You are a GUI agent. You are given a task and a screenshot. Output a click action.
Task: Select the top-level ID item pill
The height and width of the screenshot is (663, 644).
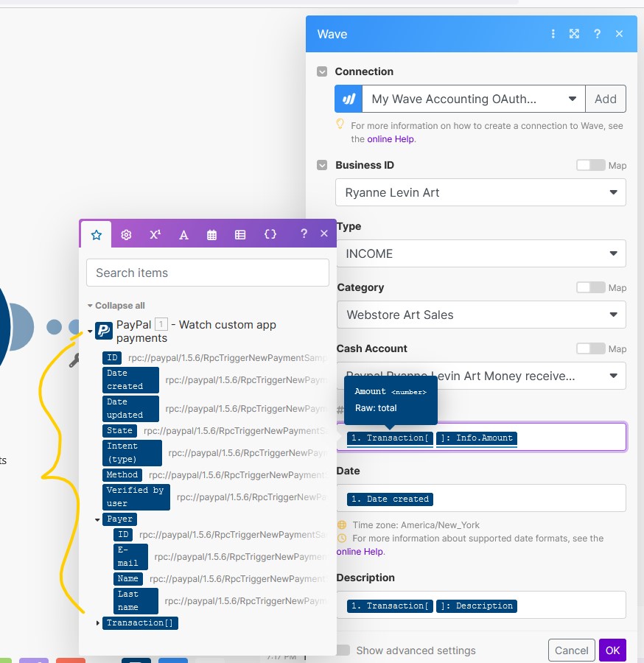pyautogui.click(x=112, y=358)
